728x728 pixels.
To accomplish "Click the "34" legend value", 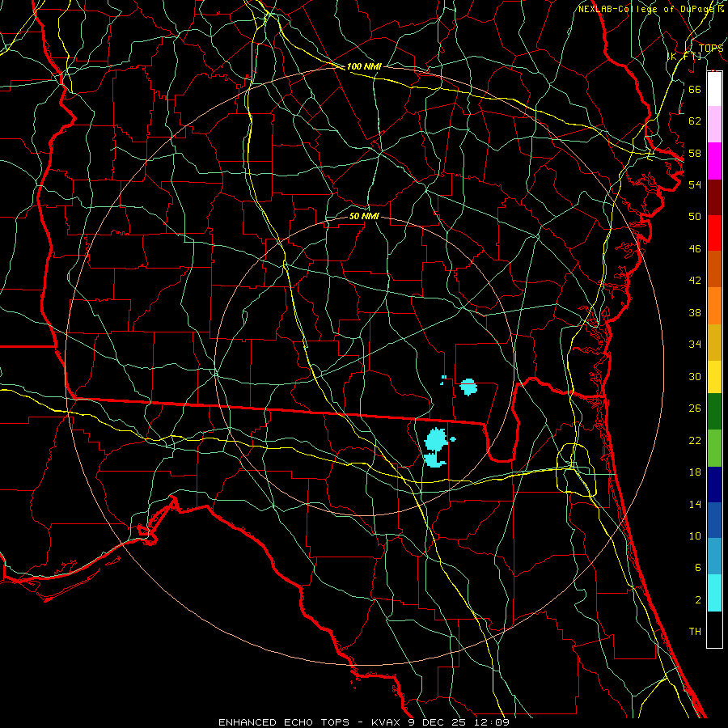I will point(695,345).
